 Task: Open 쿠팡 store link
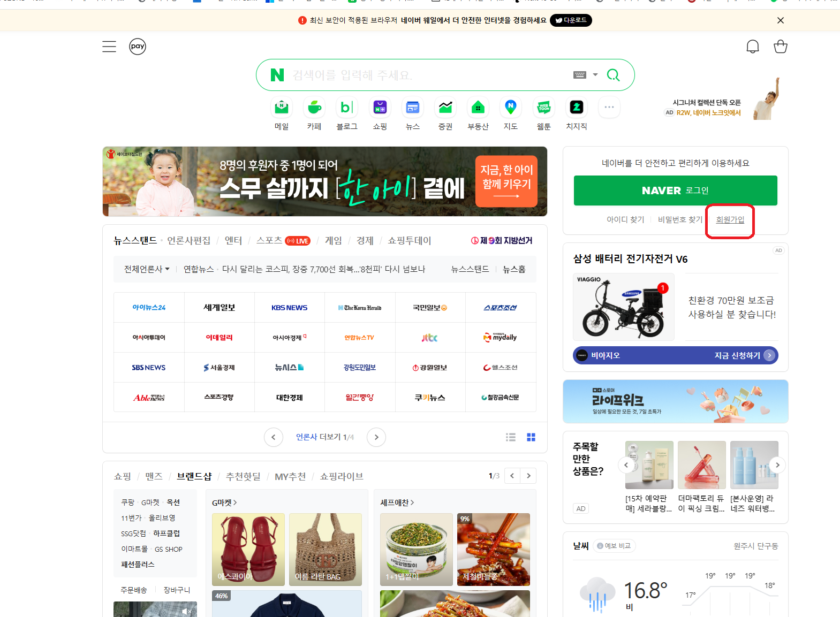127,502
